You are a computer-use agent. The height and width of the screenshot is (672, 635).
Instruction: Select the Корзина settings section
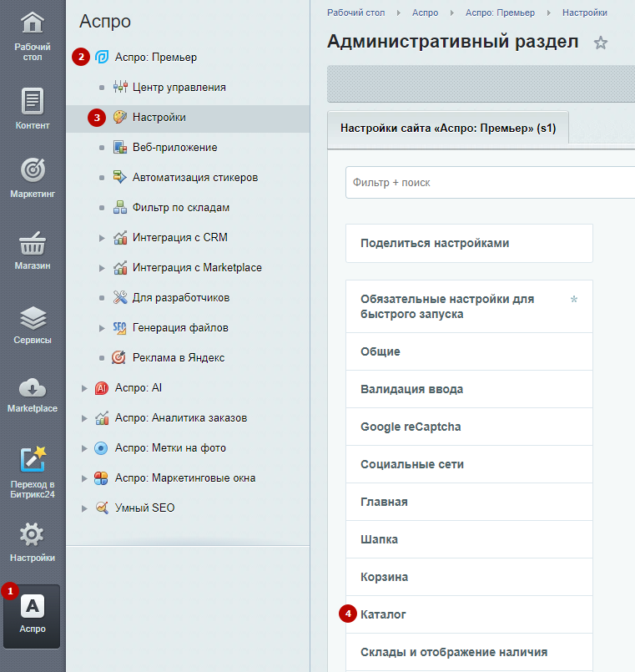pyautogui.click(x=469, y=577)
